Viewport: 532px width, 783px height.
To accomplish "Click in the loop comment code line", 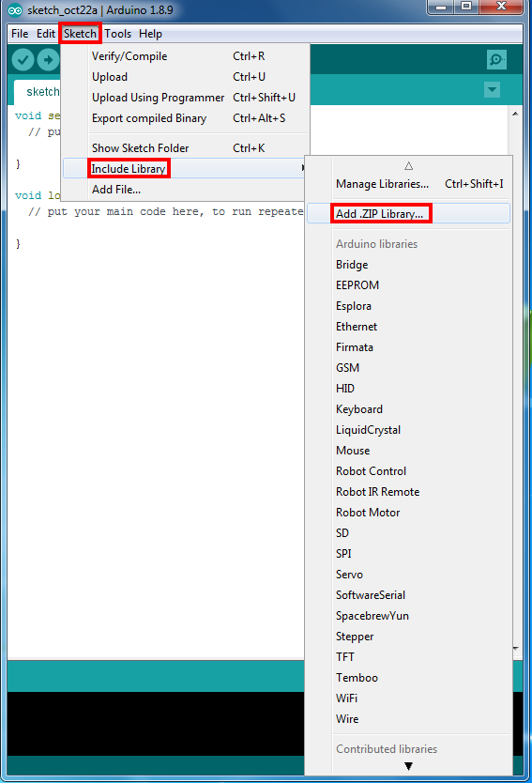I will (x=165, y=212).
